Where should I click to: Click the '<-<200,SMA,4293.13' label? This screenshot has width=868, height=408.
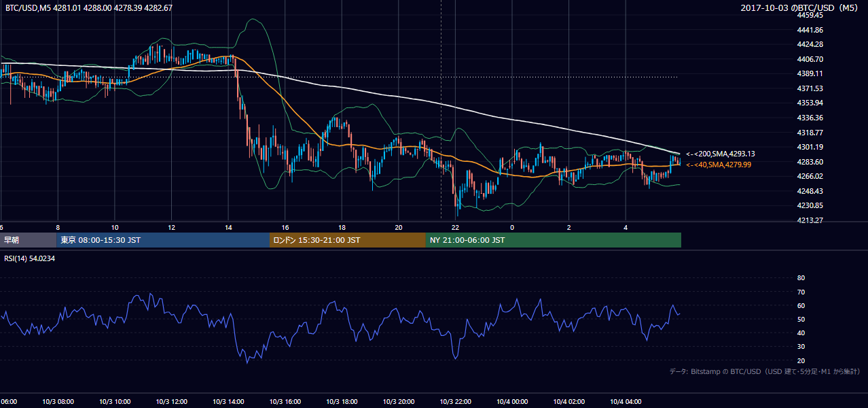click(x=720, y=154)
